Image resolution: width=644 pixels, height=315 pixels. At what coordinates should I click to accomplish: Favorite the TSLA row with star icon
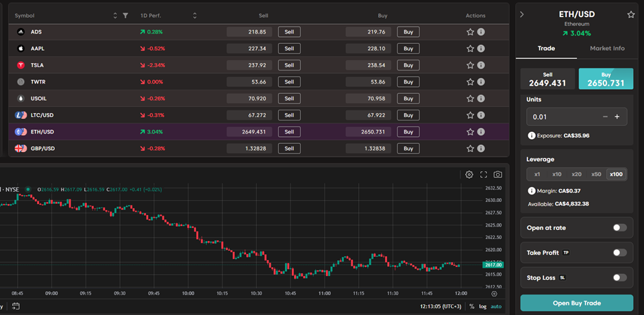pyautogui.click(x=470, y=65)
